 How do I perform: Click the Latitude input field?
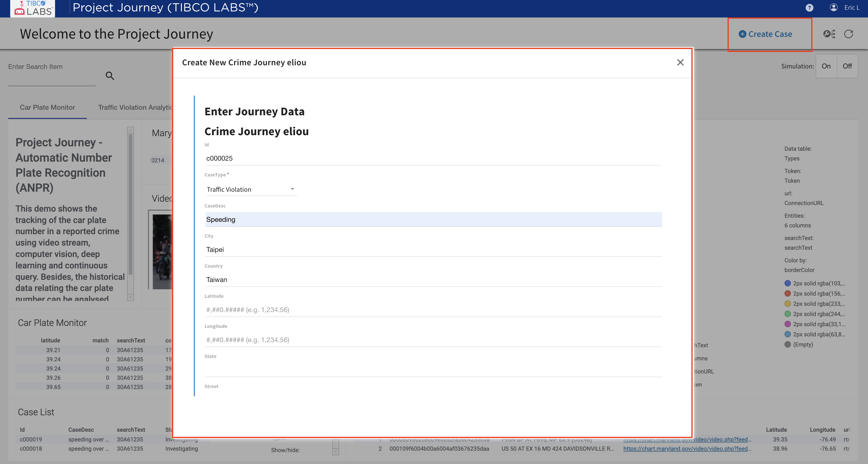pos(433,310)
